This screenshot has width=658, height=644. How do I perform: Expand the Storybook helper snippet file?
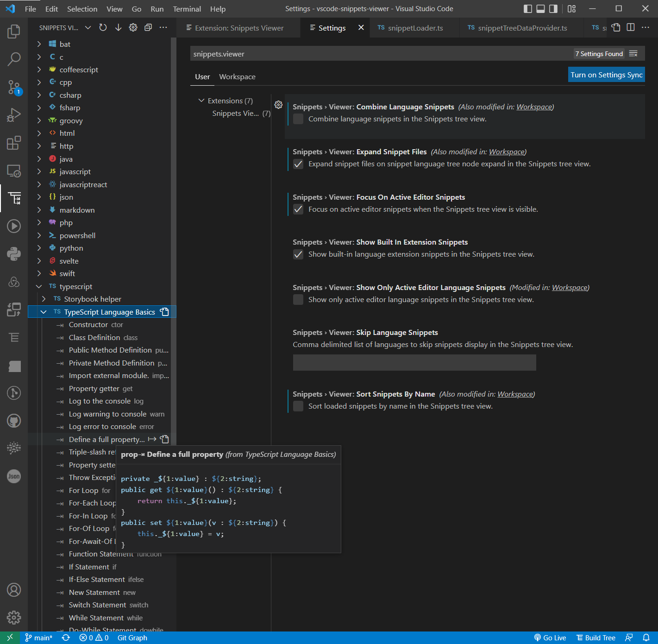44,299
